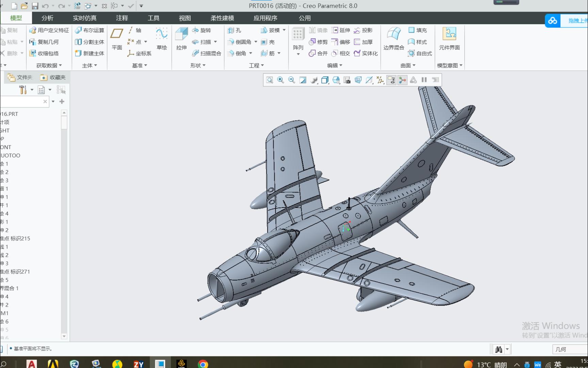
Task: Open the Chamfer (倒角) dropdown arrow
Action: pyautogui.click(x=251, y=53)
